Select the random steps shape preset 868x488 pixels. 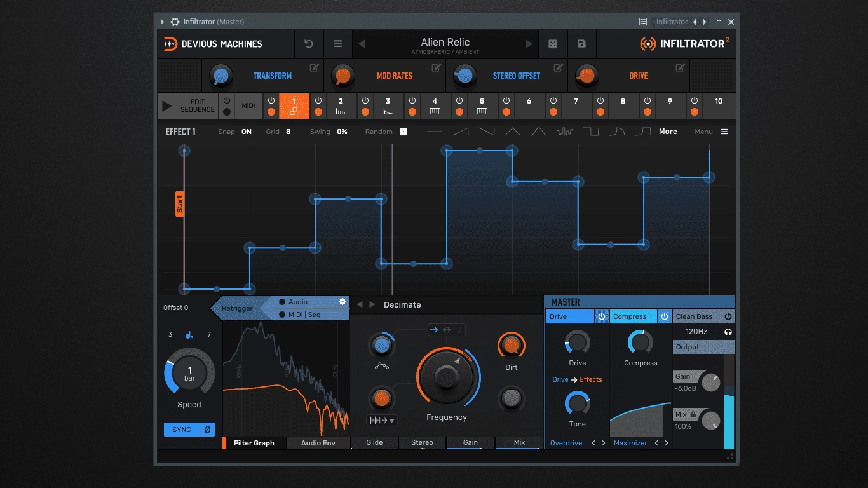coord(565,132)
